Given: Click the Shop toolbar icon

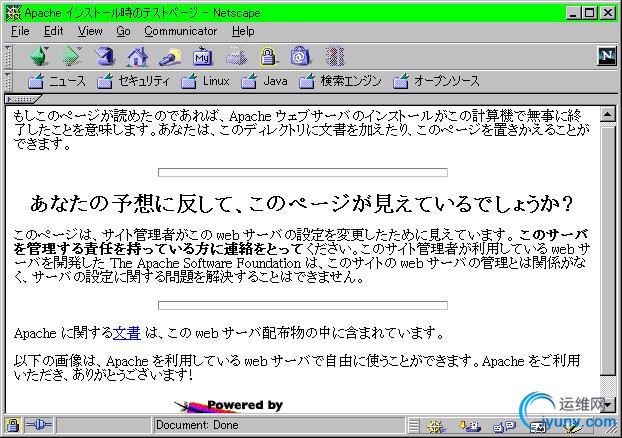Looking at the screenshot, I should click(300, 57).
